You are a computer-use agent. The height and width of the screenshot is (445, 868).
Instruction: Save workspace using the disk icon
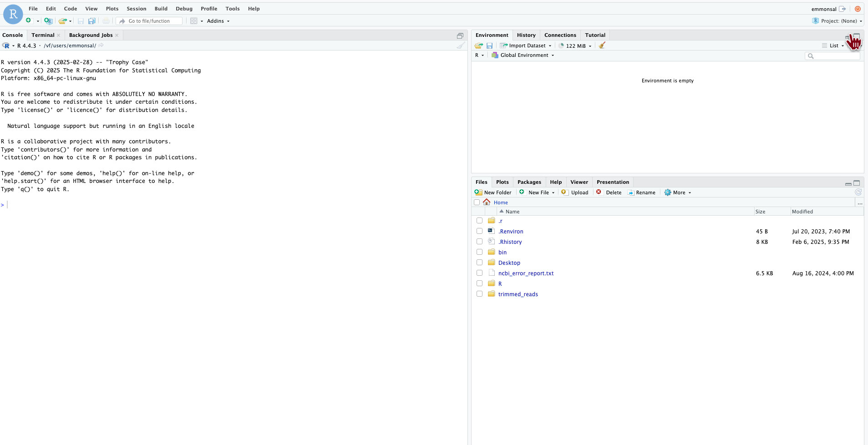pos(489,46)
